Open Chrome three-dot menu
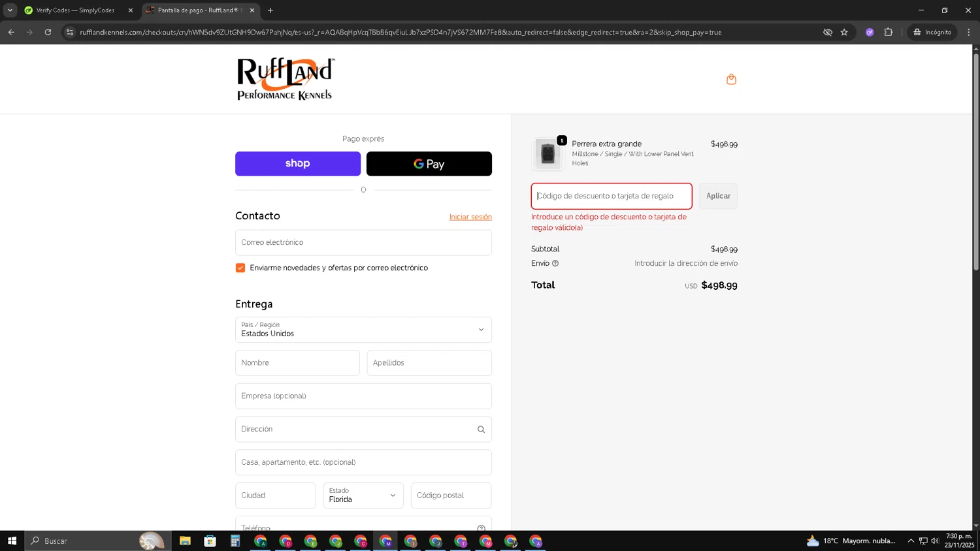 click(x=969, y=32)
